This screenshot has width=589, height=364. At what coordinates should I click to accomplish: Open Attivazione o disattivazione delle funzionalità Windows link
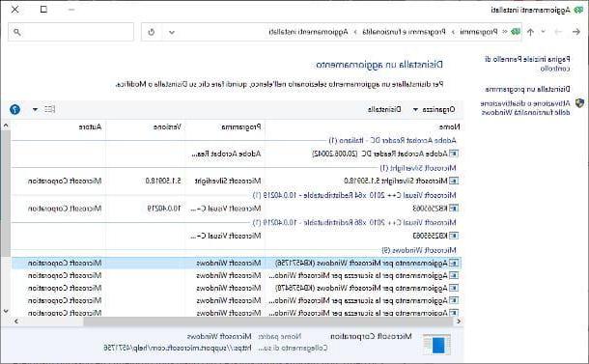[x=525, y=107]
